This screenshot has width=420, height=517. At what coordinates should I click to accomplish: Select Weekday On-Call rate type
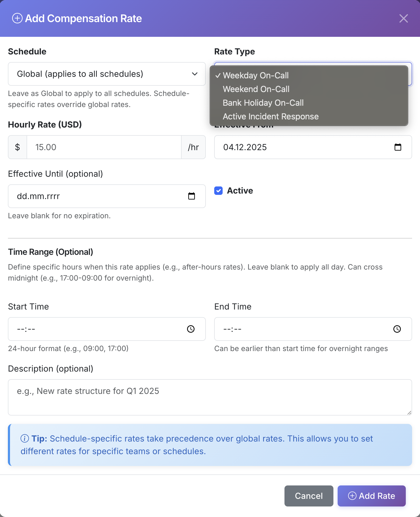(256, 75)
